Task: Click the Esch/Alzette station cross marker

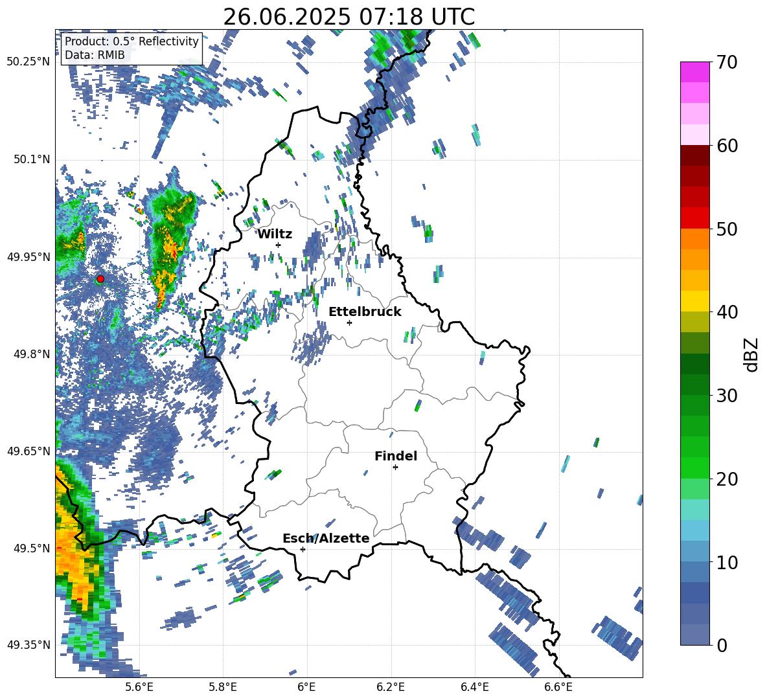Action: (x=303, y=549)
